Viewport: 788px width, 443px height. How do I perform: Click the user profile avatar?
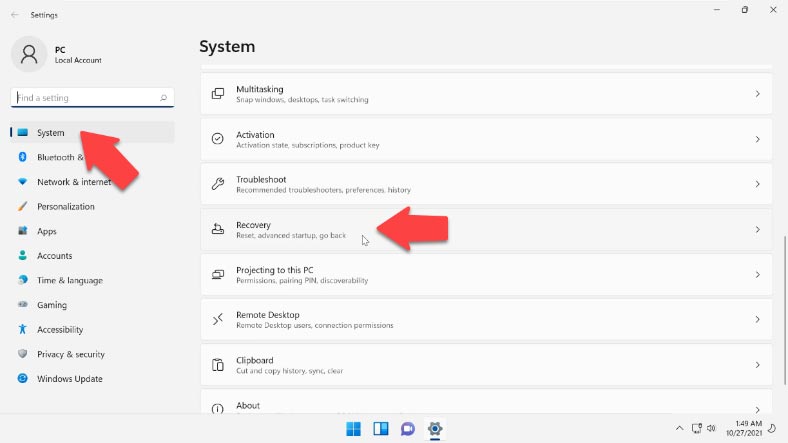coord(29,54)
